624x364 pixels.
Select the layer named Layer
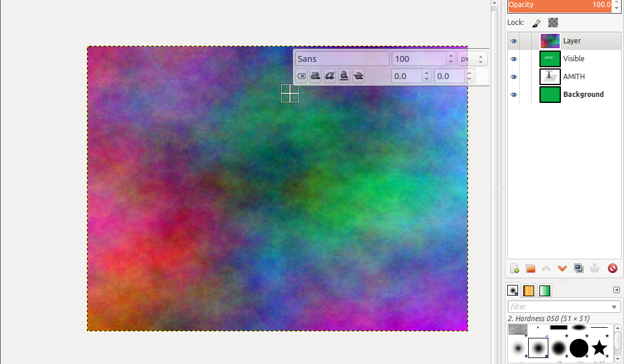pyautogui.click(x=572, y=41)
